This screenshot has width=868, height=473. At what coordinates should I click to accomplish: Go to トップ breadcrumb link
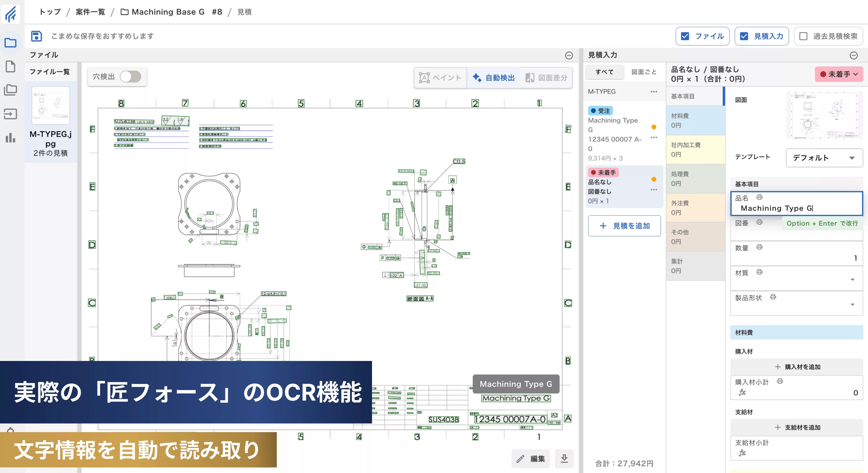point(50,12)
